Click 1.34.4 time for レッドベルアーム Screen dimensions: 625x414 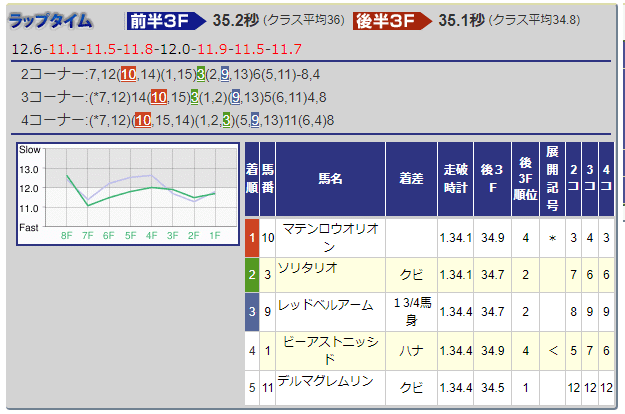click(x=456, y=312)
